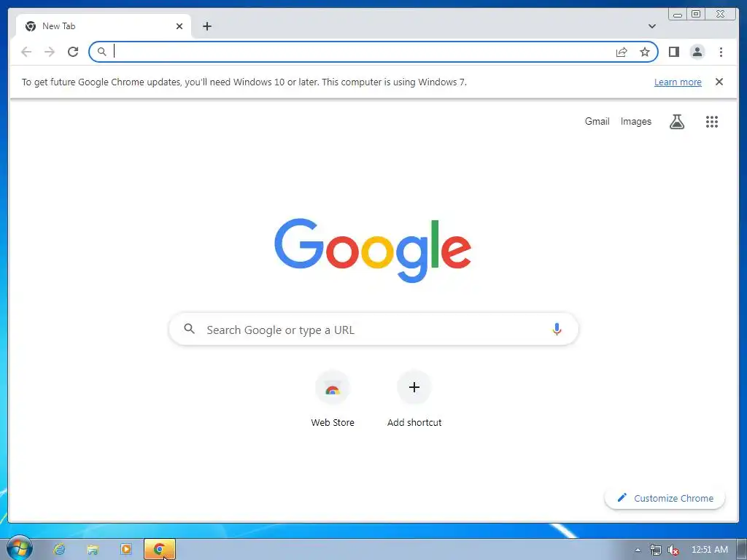This screenshot has width=747, height=560.
Task: Click the Customize Chrome button
Action: 665,498
